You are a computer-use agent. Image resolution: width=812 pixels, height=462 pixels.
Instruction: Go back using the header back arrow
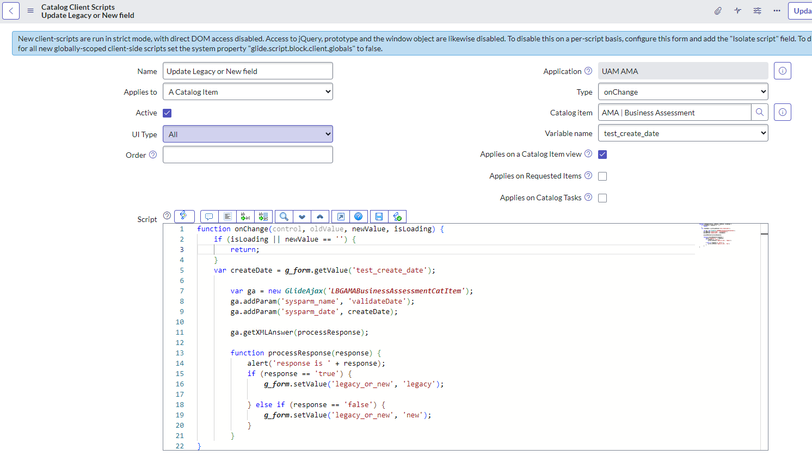(11, 11)
